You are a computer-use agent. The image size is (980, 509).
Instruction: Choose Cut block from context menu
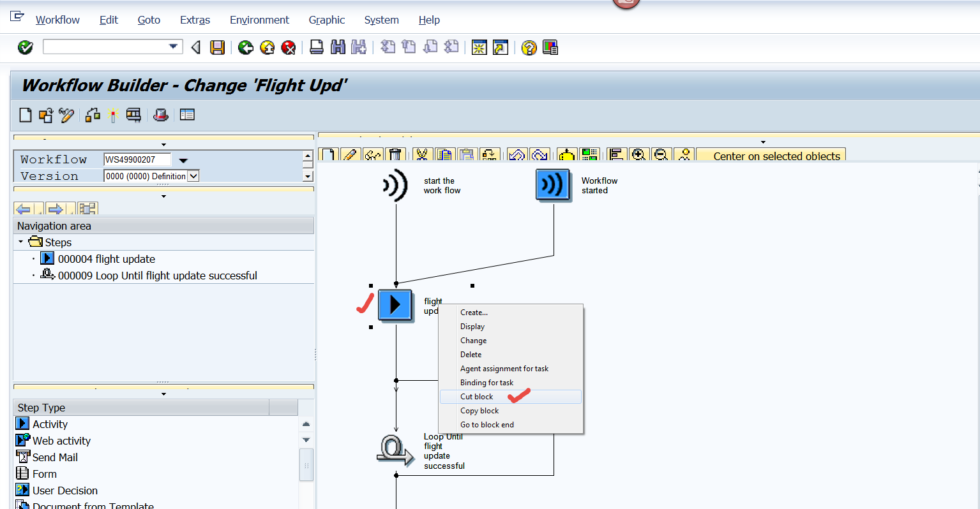(511, 397)
